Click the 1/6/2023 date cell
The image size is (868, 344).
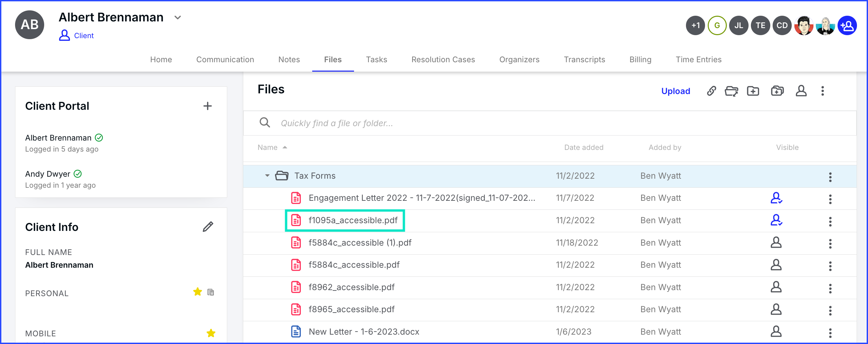573,331
